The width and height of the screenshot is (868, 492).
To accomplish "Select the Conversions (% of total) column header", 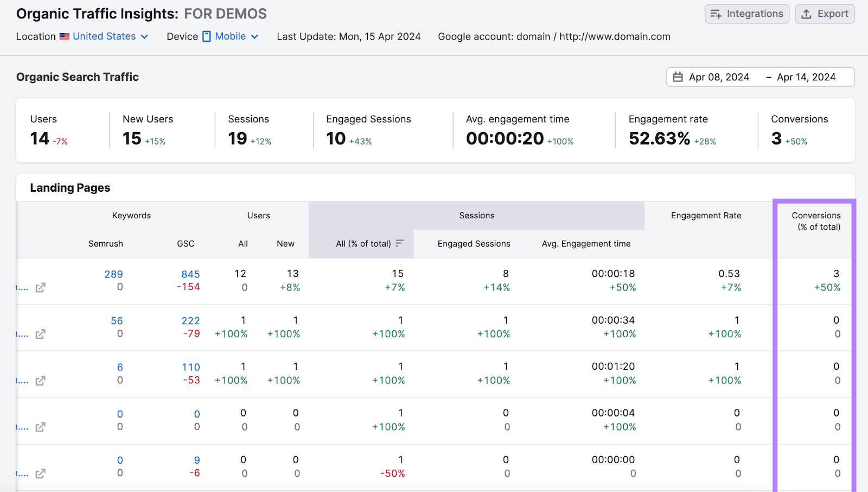I will (x=816, y=221).
